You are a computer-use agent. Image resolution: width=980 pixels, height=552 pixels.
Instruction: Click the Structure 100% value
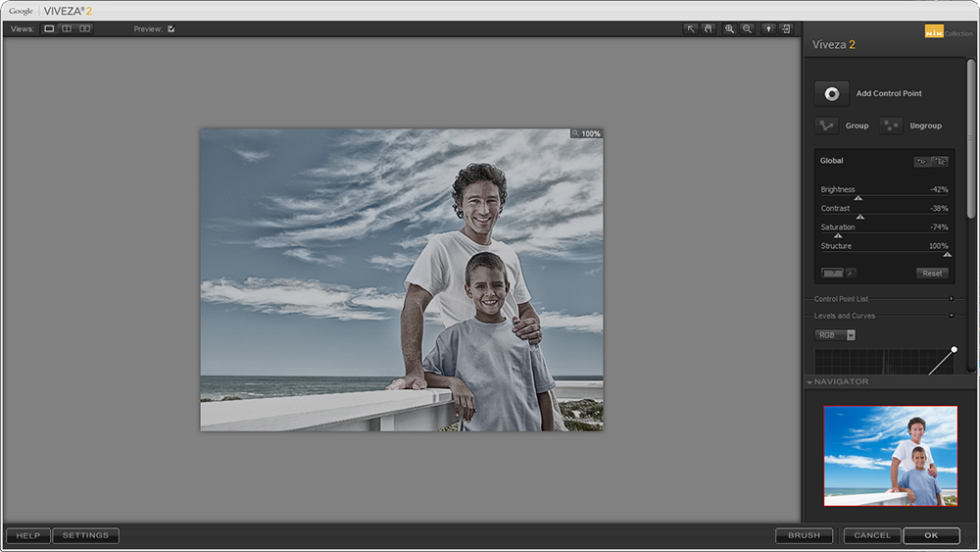pos(938,246)
